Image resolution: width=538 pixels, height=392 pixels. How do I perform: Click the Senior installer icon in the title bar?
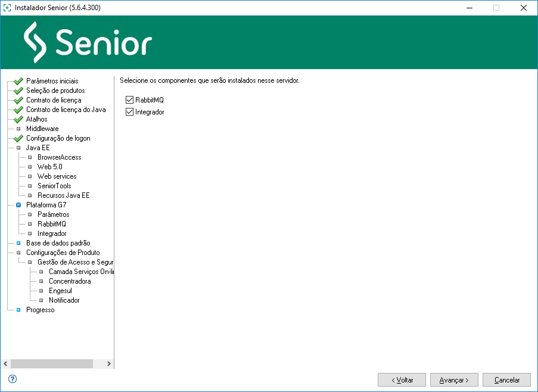[7, 8]
